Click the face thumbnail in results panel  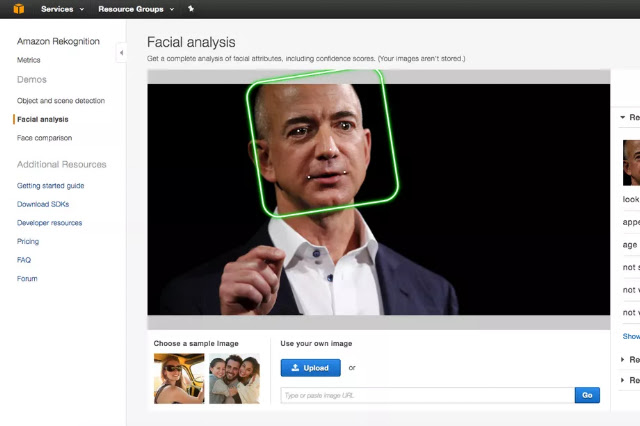631,163
